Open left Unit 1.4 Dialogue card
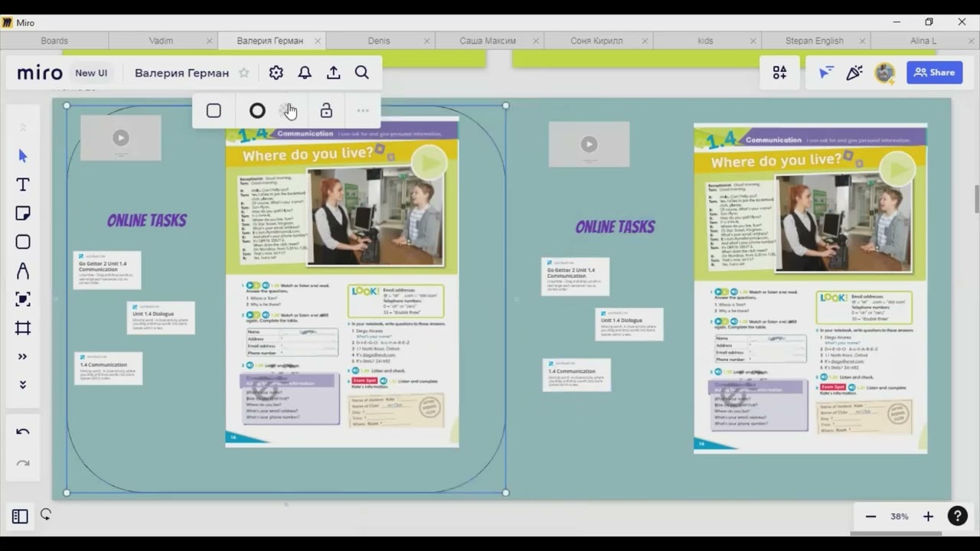 (x=161, y=318)
